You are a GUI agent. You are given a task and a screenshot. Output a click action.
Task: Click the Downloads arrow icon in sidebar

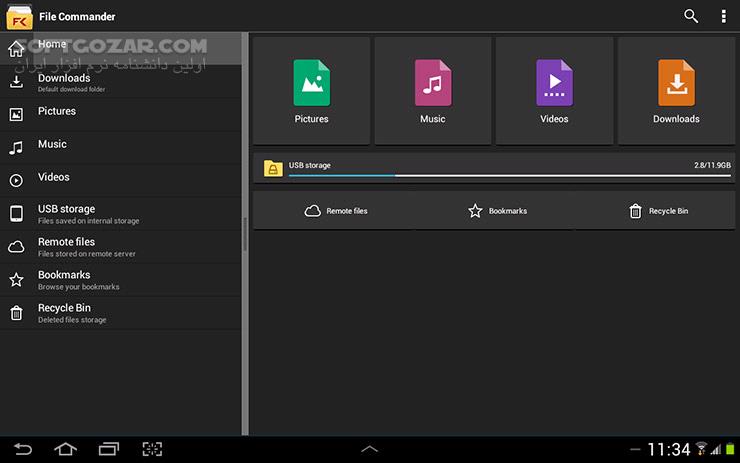(x=16, y=82)
